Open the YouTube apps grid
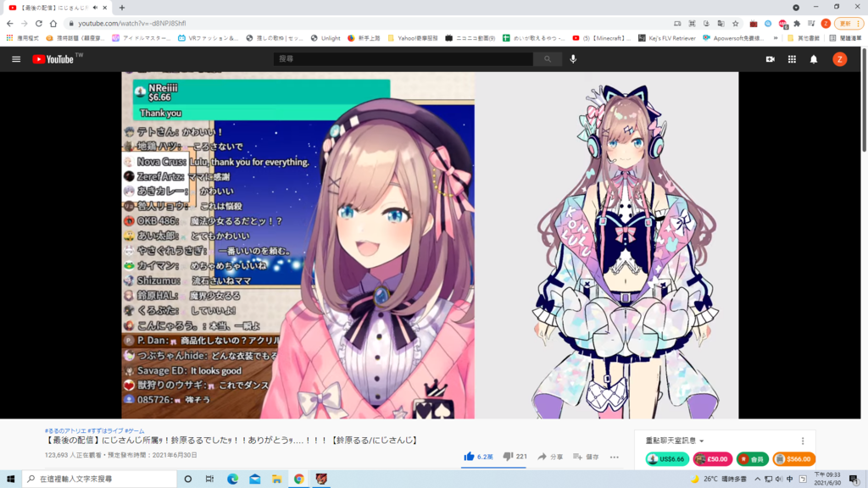This screenshot has height=488, width=868. pos(793,59)
